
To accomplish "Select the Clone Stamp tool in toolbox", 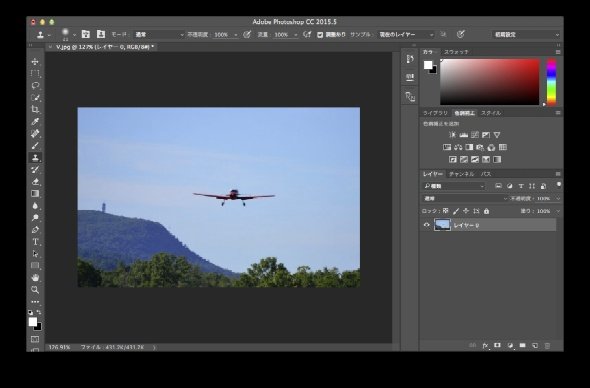I will [x=35, y=158].
